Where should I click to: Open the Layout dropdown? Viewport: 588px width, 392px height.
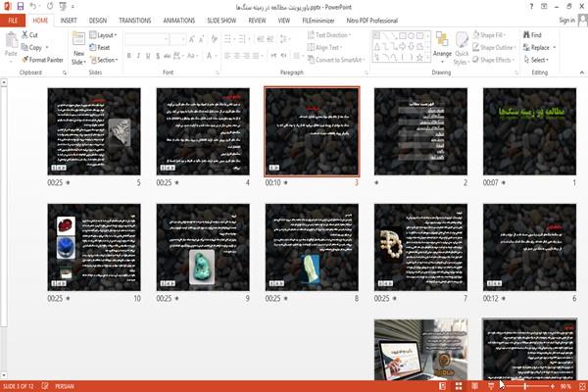[x=103, y=35]
